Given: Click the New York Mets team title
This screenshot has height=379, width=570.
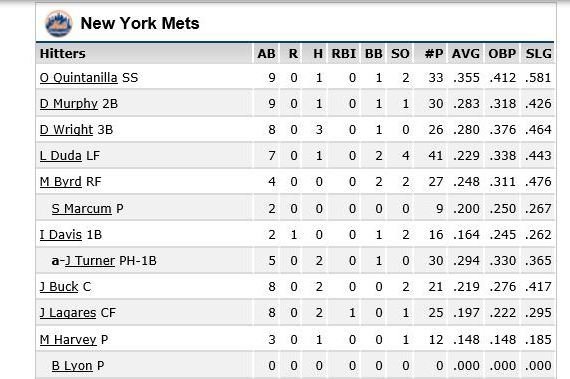Looking at the screenshot, I should point(140,24).
